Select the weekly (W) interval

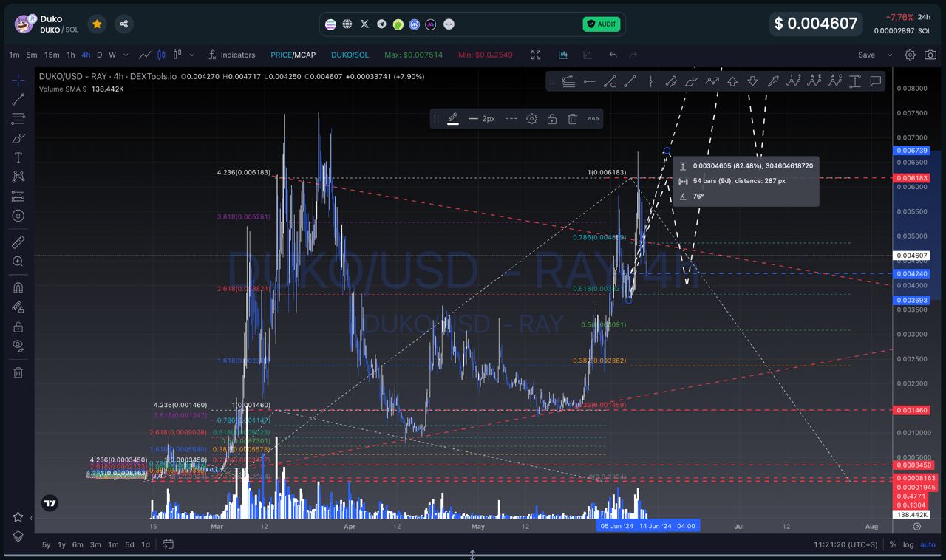pyautogui.click(x=112, y=55)
